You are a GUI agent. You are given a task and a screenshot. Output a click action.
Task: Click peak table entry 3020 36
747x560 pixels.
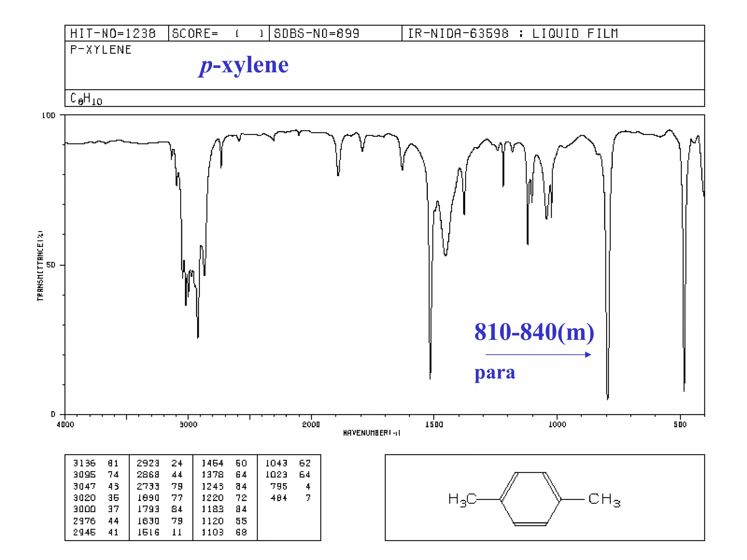coord(96,498)
